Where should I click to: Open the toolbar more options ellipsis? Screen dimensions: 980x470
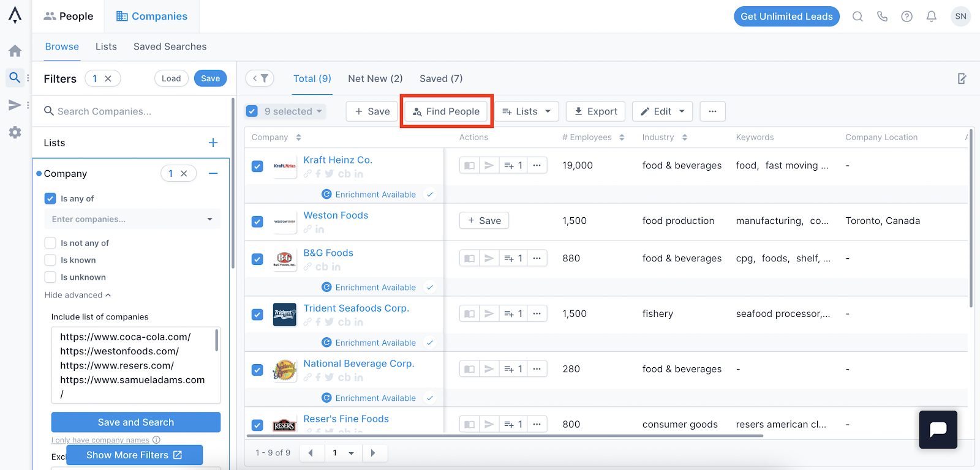[x=712, y=111]
